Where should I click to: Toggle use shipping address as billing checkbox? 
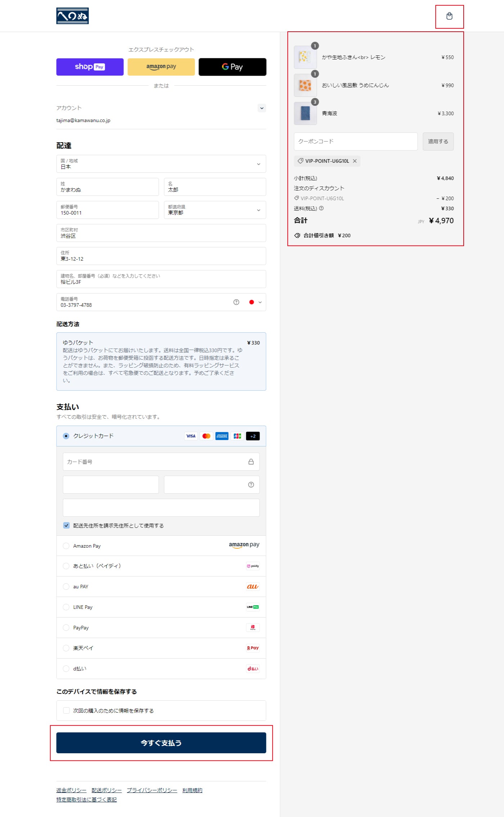[x=67, y=525]
